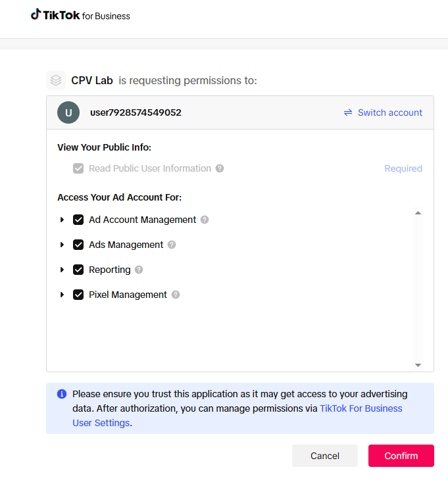The height and width of the screenshot is (486, 448).
Task: Confirm the permission request
Action: pos(401,456)
